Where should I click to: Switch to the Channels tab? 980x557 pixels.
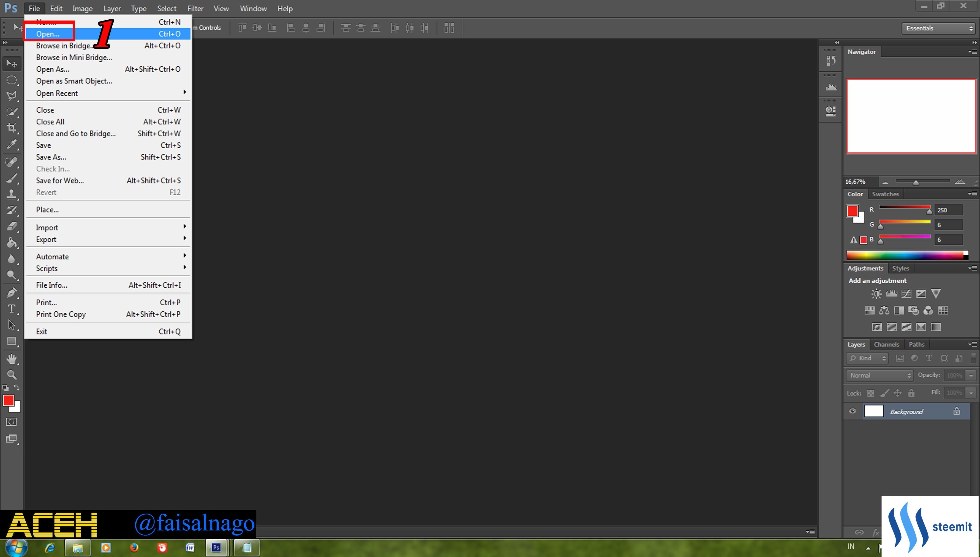click(886, 344)
